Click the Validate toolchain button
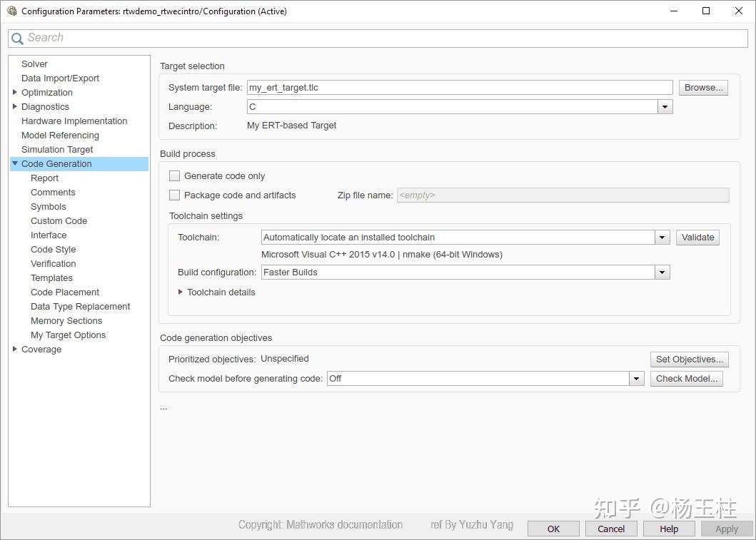Viewport: 756px width, 540px height. click(x=697, y=238)
